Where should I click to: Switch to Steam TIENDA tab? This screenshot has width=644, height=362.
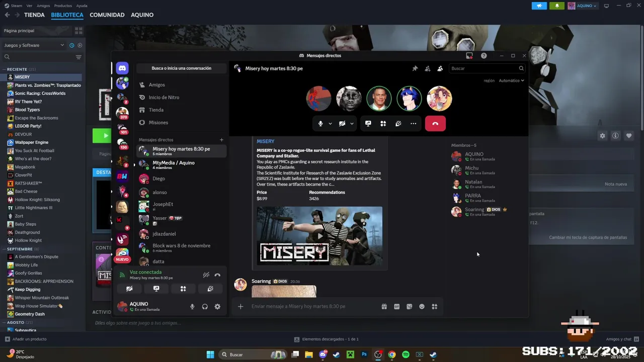[34, 15]
